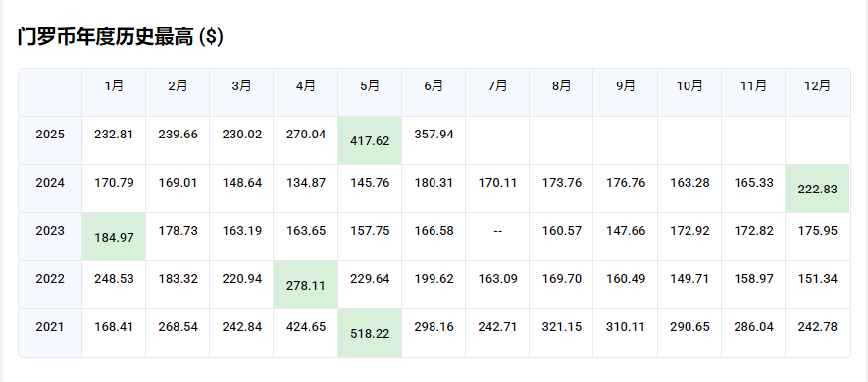The height and width of the screenshot is (382, 868).
Task: Select the green 184.97 January 2023 cell
Action: click(114, 238)
